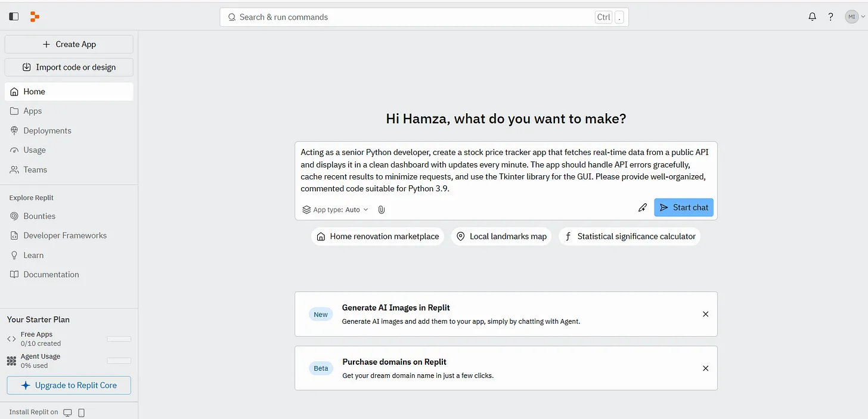
Task: Click the orange Replit logo
Action: pyautogui.click(x=35, y=17)
